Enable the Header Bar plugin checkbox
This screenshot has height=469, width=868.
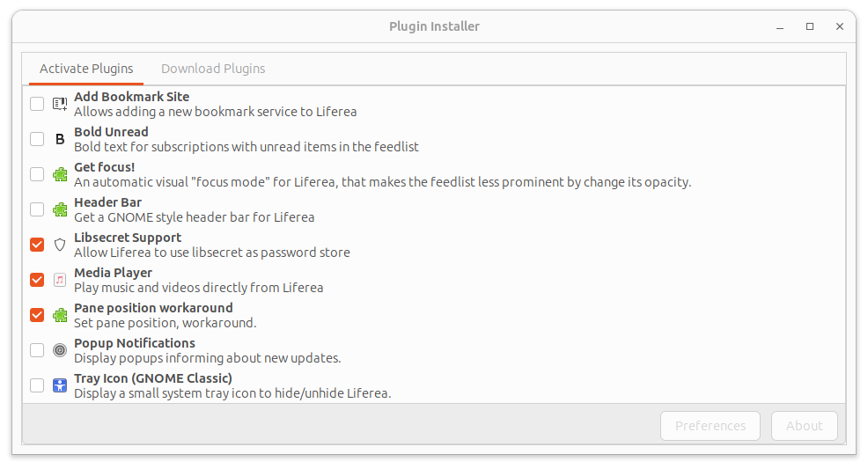(x=37, y=209)
